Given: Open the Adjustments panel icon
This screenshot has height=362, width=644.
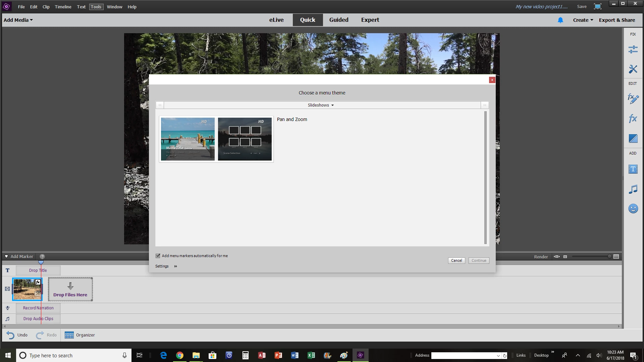Looking at the screenshot, I should (633, 50).
